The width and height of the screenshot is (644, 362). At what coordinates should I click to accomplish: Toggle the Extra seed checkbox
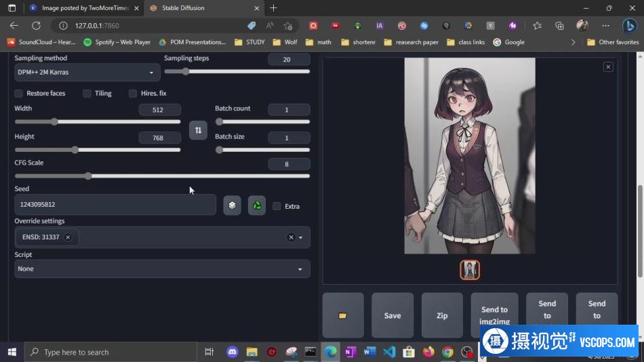pos(277,206)
